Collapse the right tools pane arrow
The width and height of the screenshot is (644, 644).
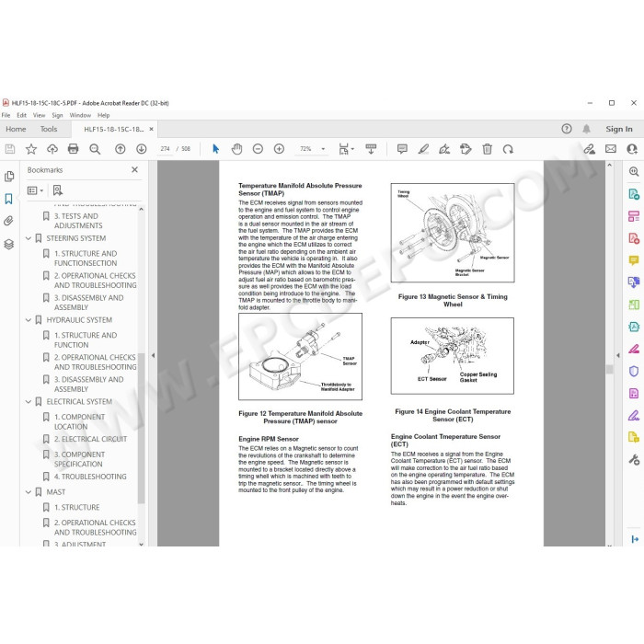click(618, 356)
